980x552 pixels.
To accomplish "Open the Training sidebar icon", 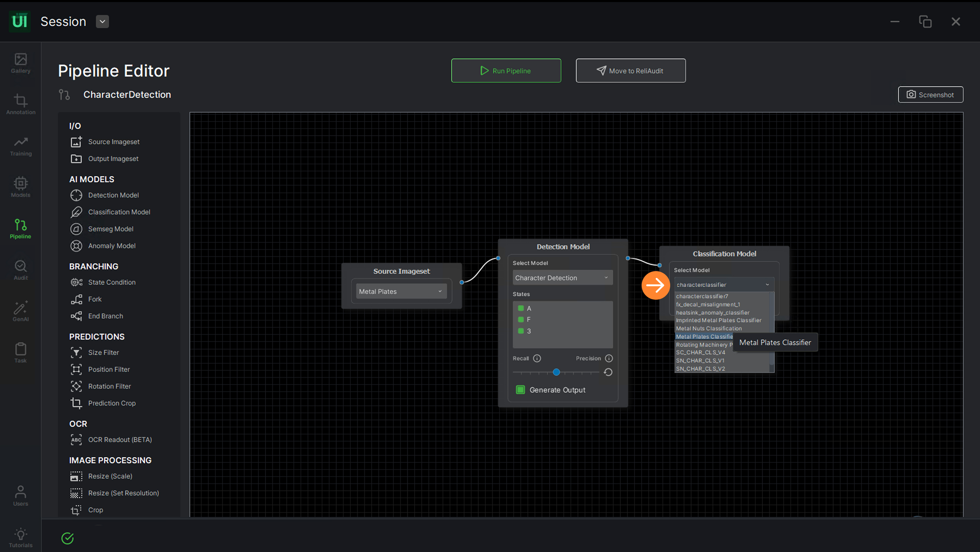I will pos(20,146).
